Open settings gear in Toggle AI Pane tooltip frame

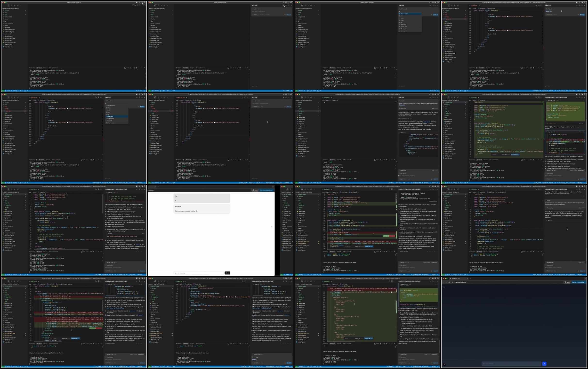click(145, 2)
